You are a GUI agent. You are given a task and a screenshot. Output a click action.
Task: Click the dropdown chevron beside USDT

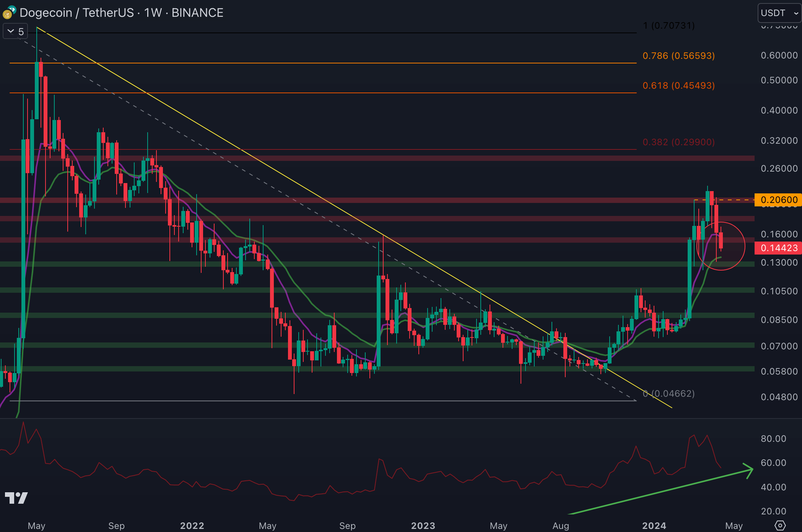(796, 13)
